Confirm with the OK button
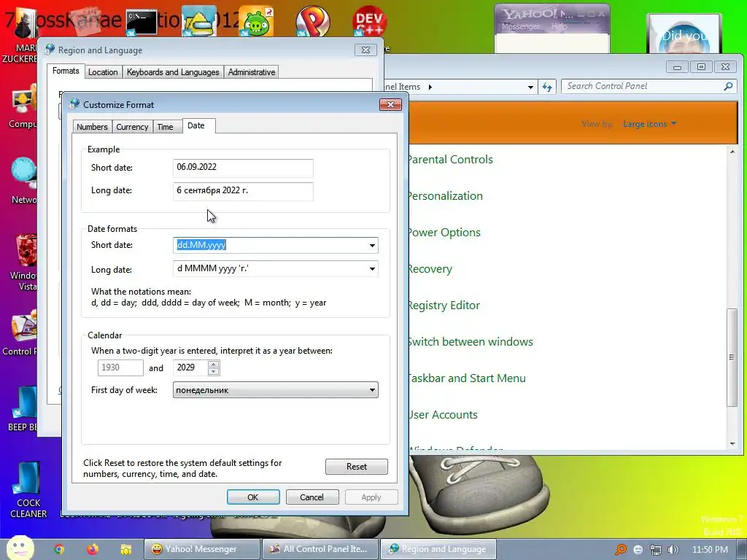 tap(253, 497)
